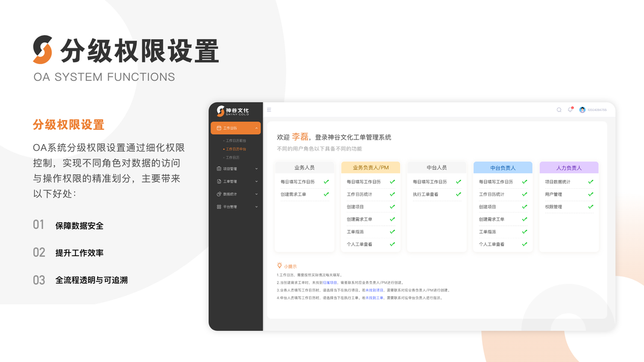The height and width of the screenshot is (362, 644).
Task: Expand the 数据统计 menu chevron
Action: tap(257, 194)
